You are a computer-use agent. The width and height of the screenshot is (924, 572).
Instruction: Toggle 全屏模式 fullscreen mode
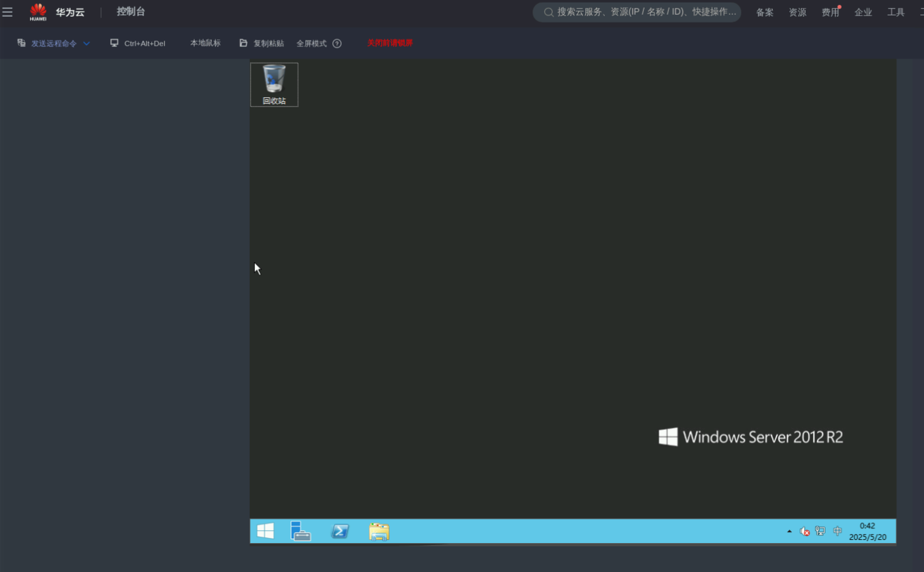pyautogui.click(x=312, y=44)
